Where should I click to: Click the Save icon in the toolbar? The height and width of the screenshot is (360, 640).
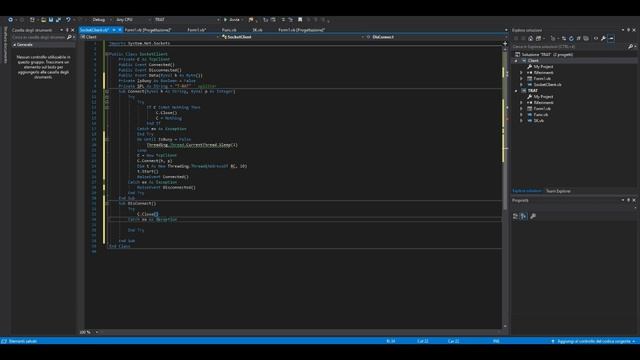tap(51, 20)
